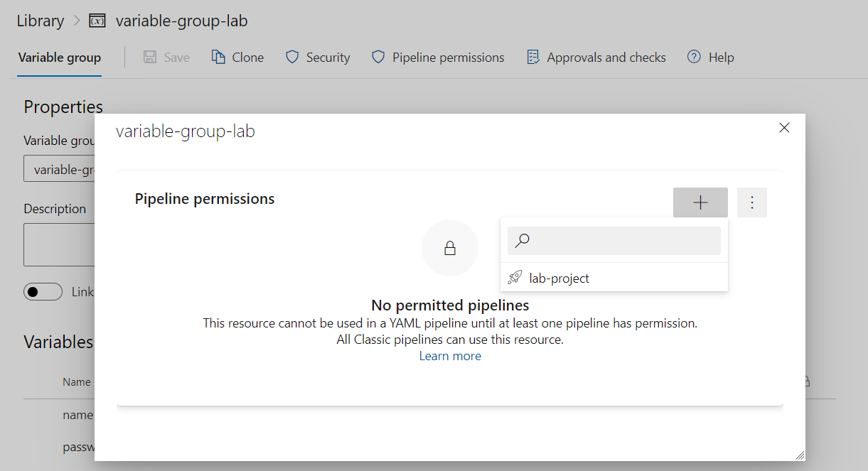
Task: Click the Clone icon in toolbar
Action: tap(219, 58)
